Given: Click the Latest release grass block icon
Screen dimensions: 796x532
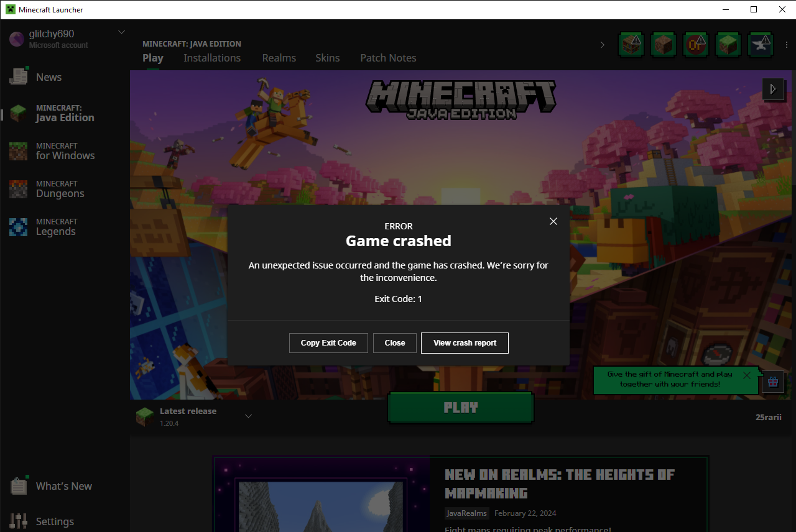Looking at the screenshot, I should click(x=144, y=416).
